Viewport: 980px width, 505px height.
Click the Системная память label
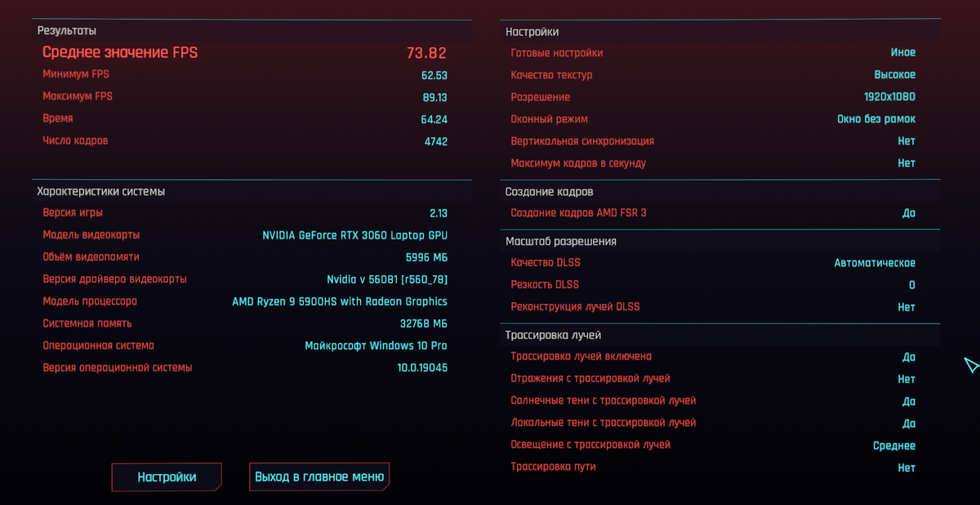click(87, 323)
